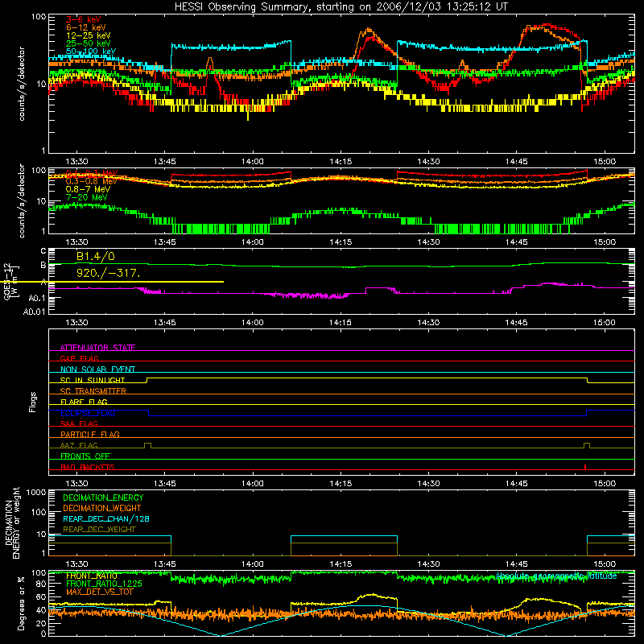The height and width of the screenshot is (644, 644).
Task: Select the SC_IN_SUNLIGHT flag label
Action: click(93, 380)
